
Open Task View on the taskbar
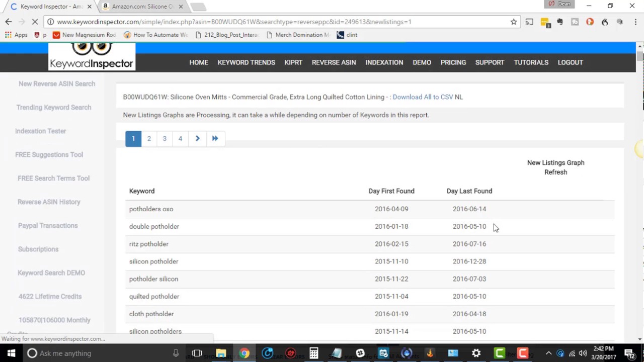pyautogui.click(x=197, y=353)
